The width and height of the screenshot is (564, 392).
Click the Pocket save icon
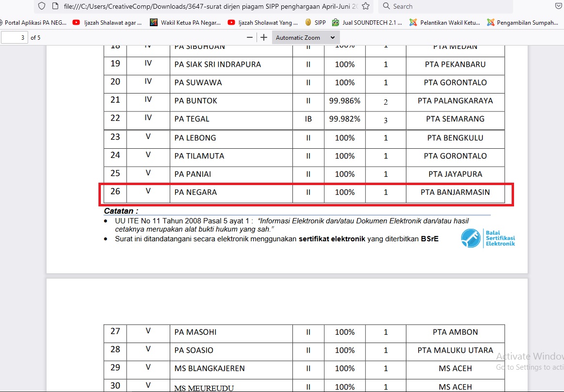click(x=559, y=6)
